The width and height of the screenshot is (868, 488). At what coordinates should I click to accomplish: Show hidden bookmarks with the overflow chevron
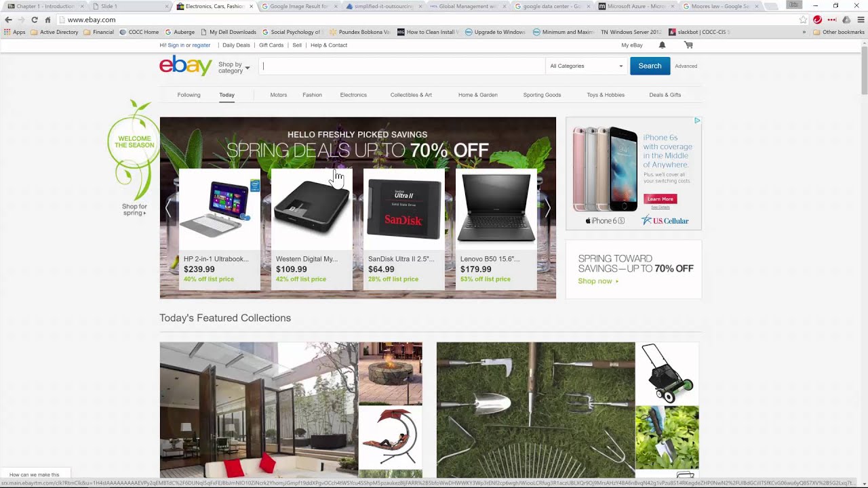pos(804,32)
